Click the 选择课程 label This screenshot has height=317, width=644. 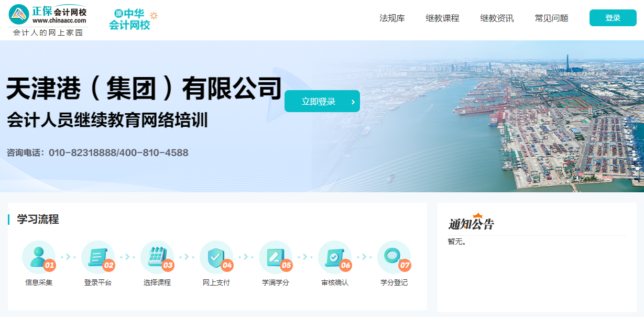coord(157,282)
